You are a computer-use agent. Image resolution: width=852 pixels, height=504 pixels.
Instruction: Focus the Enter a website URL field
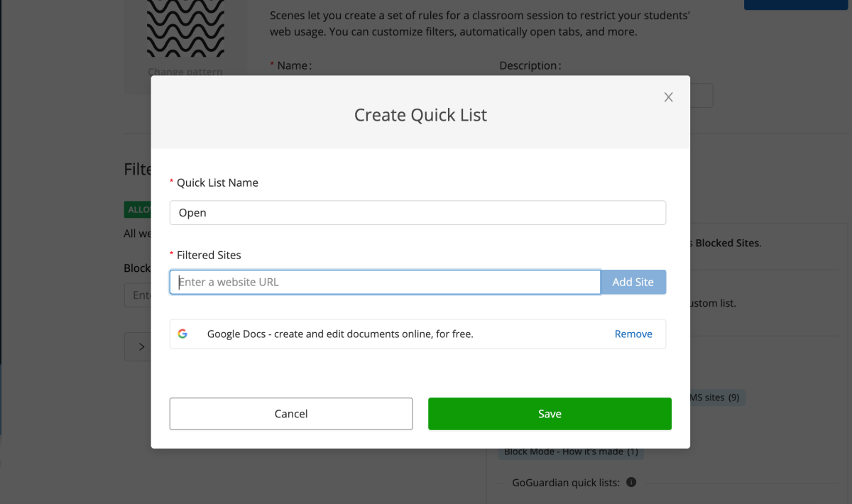(x=386, y=282)
